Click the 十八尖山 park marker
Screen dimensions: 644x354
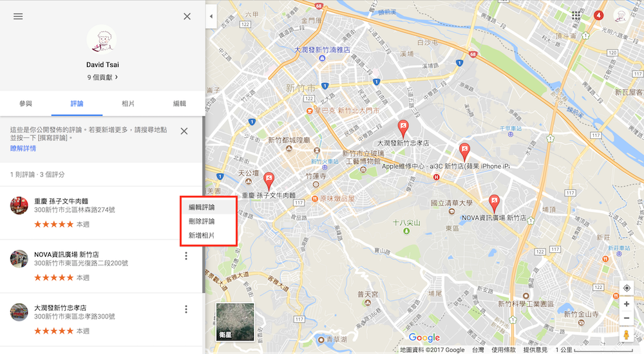[406, 231]
